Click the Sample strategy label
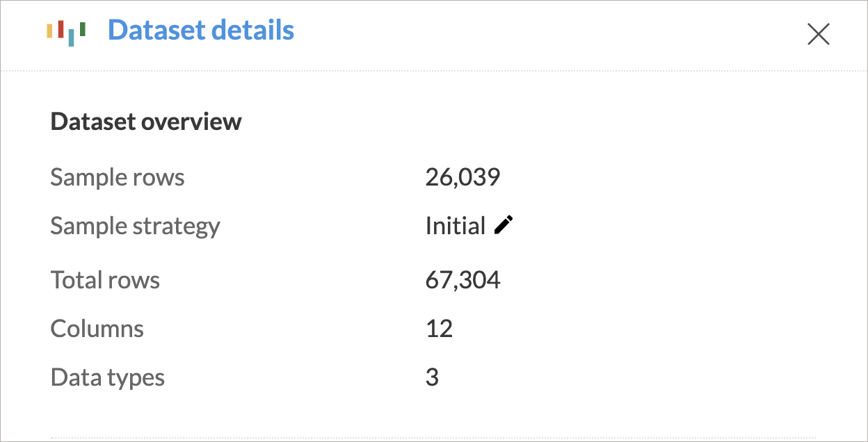This screenshot has height=442, width=868. pos(135,226)
